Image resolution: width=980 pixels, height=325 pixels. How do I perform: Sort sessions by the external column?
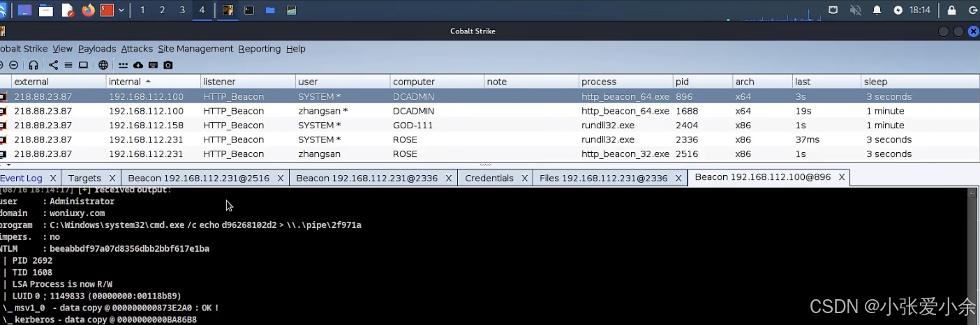[x=57, y=82]
